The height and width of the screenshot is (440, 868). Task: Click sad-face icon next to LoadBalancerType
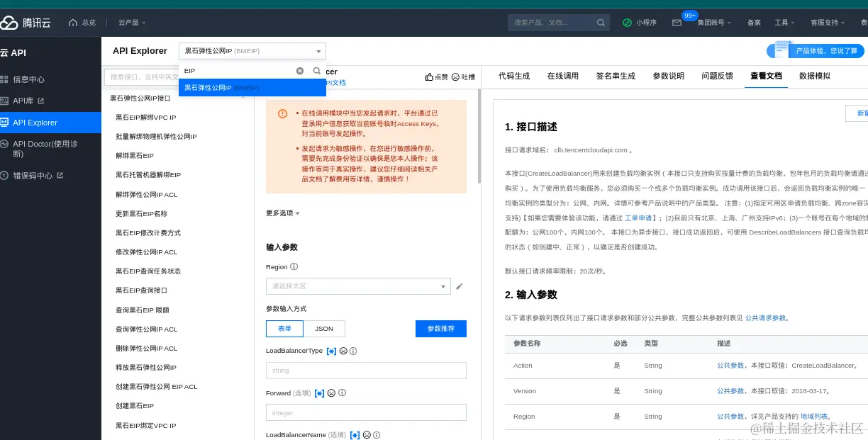[343, 351]
